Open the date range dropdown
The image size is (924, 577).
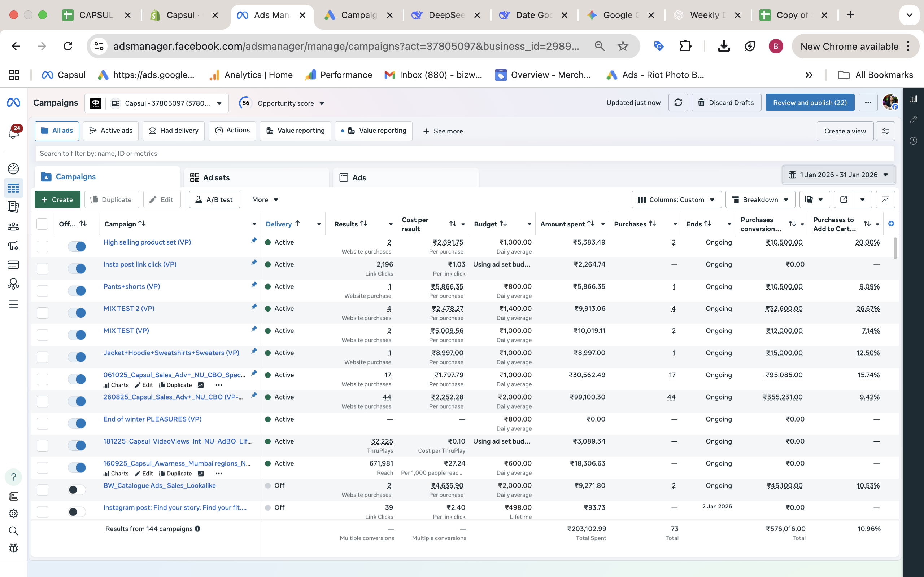(838, 175)
